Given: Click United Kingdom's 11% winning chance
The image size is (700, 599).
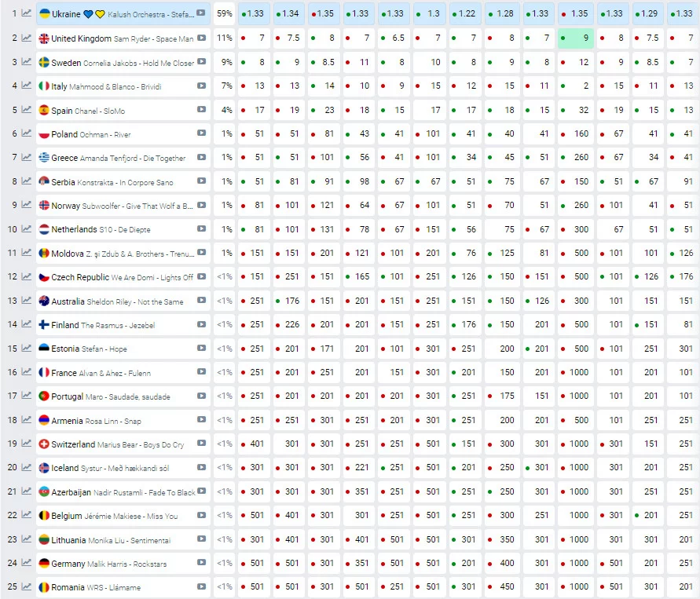Looking at the screenshot, I should point(225,38).
